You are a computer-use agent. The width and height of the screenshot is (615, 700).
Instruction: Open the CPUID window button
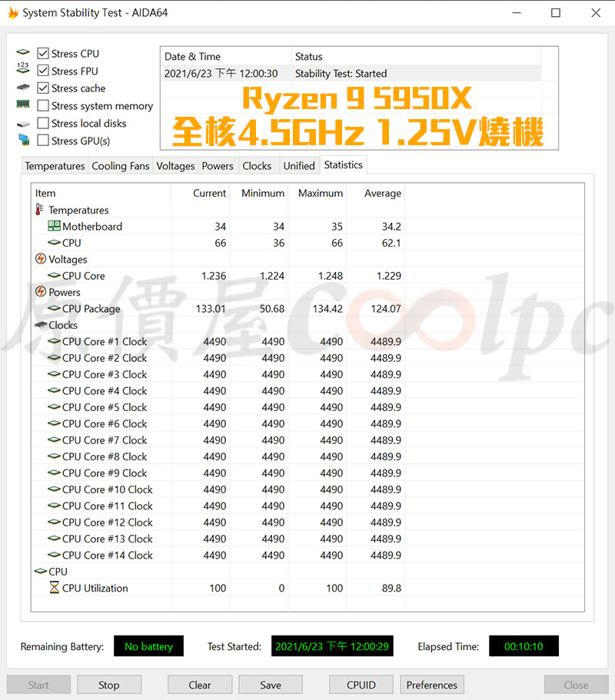(x=361, y=685)
